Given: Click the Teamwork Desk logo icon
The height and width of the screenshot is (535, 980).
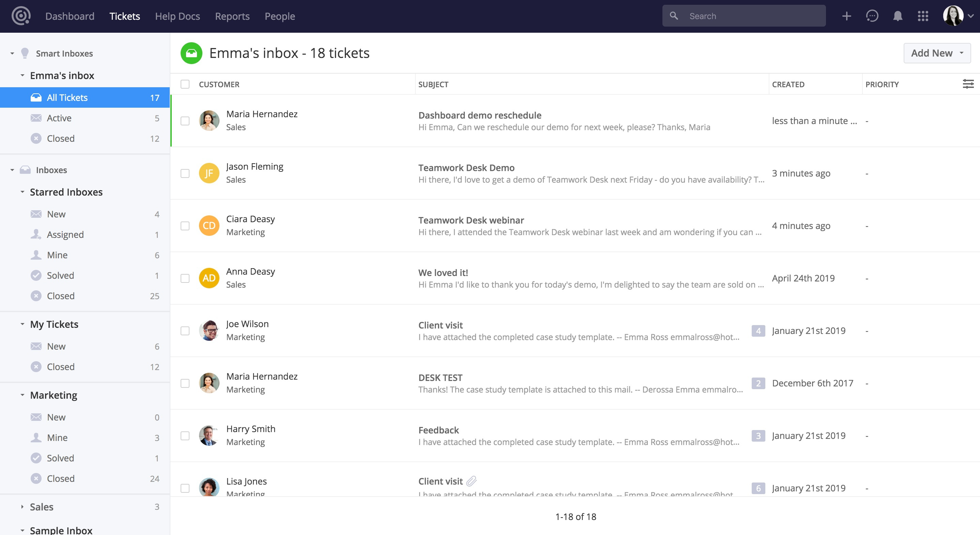Looking at the screenshot, I should pos(21,16).
